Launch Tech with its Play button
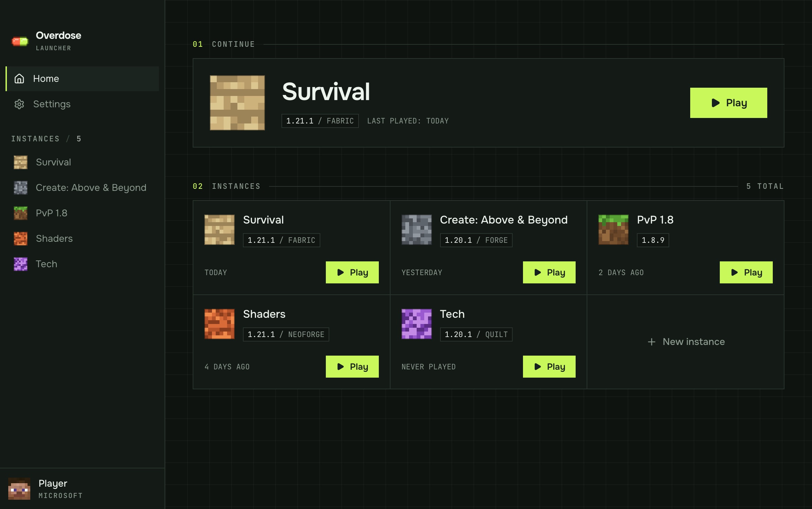Viewport: 812px width, 509px height. 549,367
